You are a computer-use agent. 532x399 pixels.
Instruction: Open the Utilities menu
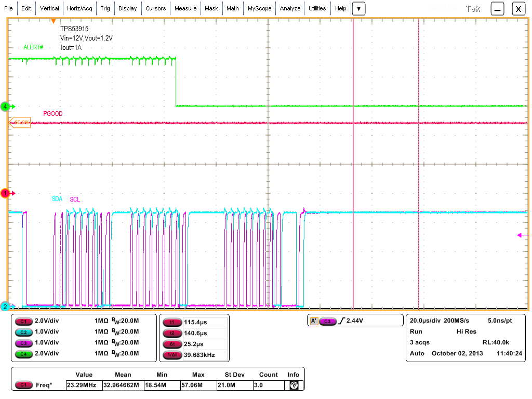[318, 8]
